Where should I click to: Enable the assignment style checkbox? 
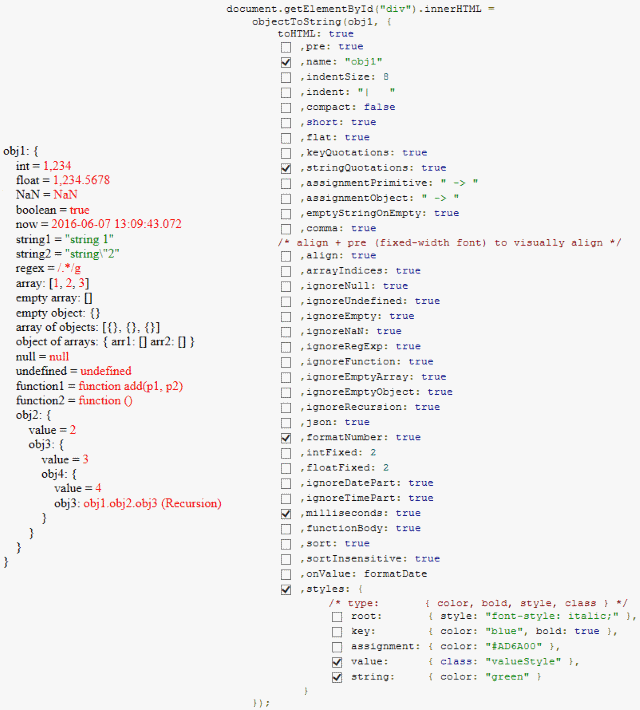pyautogui.click(x=337, y=647)
